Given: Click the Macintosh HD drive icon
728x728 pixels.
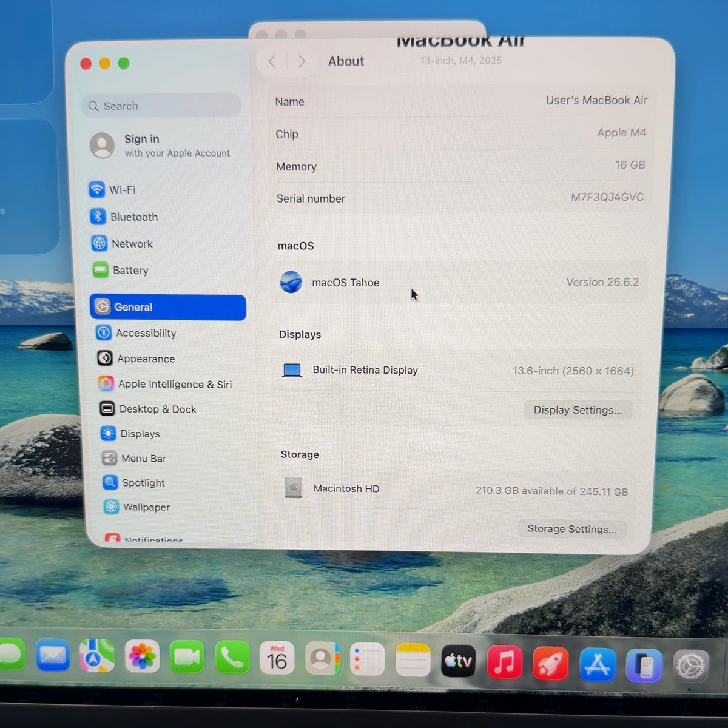Looking at the screenshot, I should pyautogui.click(x=293, y=487).
